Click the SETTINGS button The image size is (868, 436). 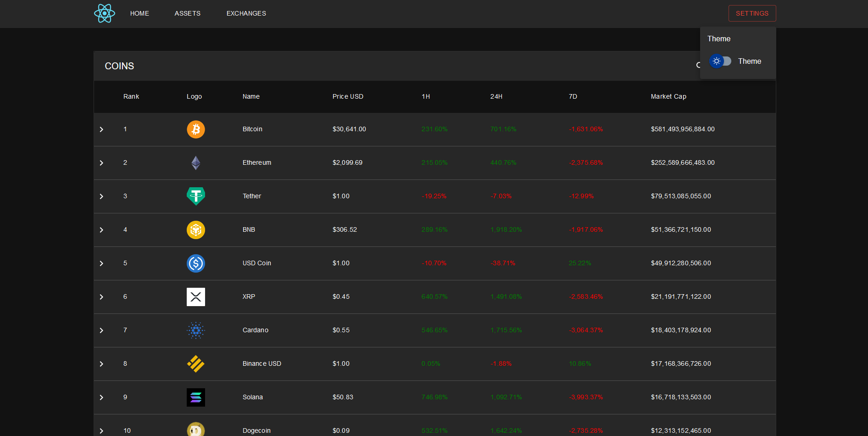(752, 13)
